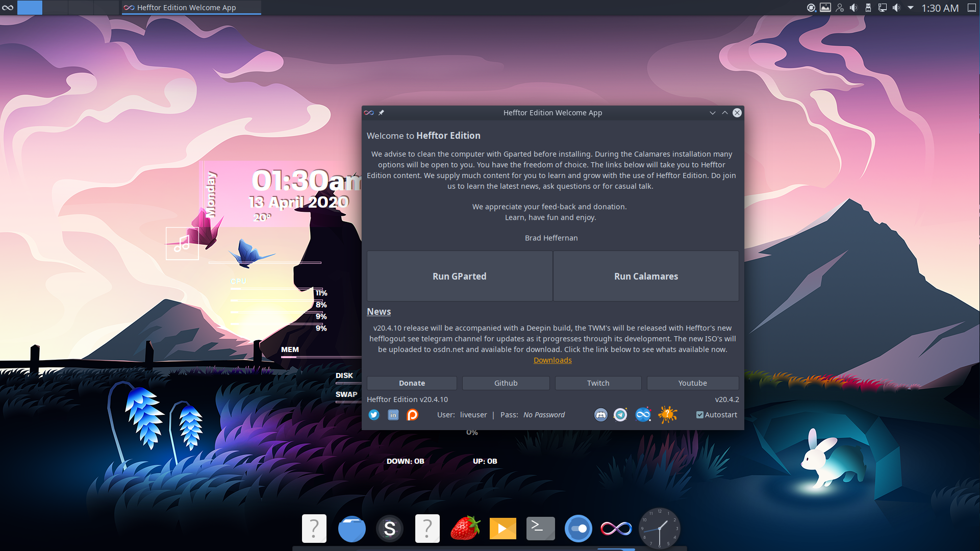Click the infinity app menu icon in the Welcome App titlebar

(369, 113)
